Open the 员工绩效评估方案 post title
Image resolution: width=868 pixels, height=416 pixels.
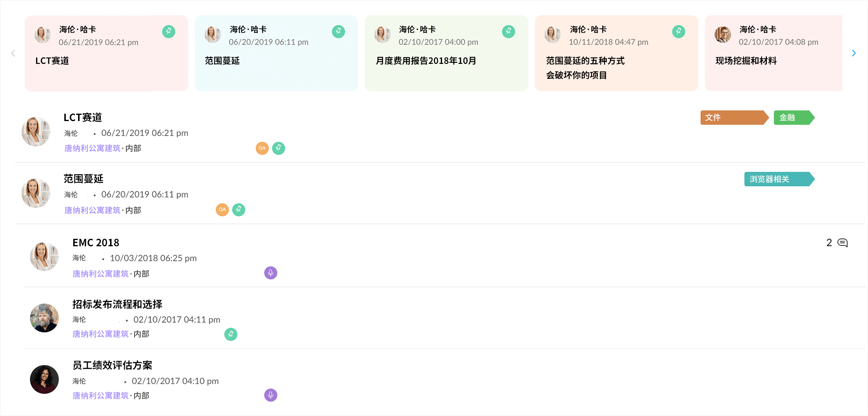(112, 365)
